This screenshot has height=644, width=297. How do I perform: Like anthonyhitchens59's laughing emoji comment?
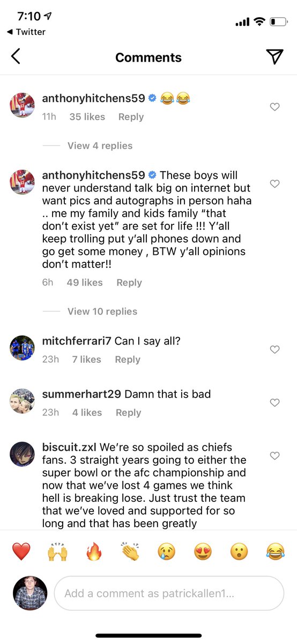click(274, 107)
